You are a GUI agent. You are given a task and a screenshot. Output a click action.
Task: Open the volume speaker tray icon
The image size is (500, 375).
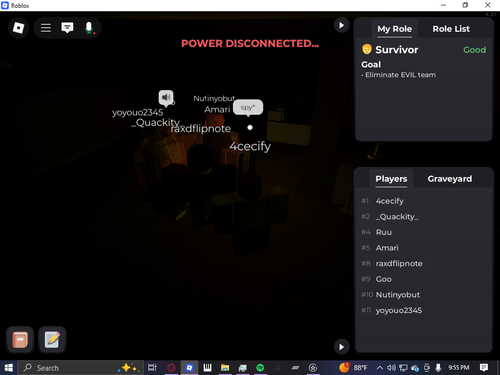pyautogui.click(x=391, y=368)
